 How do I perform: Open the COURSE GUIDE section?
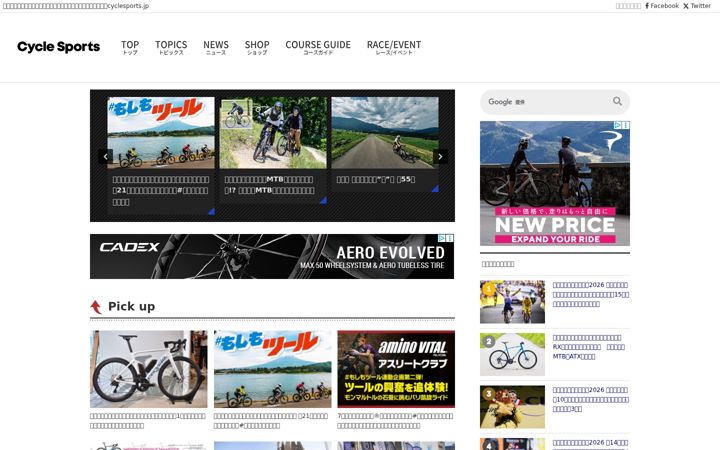click(318, 47)
